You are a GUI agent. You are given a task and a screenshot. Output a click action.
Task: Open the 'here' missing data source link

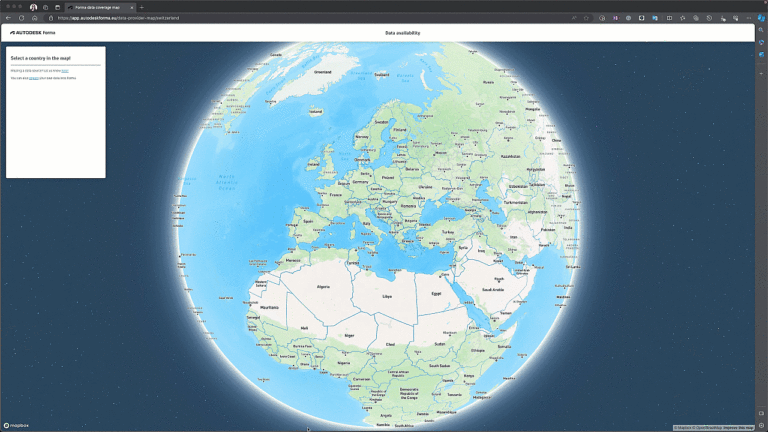pos(65,71)
